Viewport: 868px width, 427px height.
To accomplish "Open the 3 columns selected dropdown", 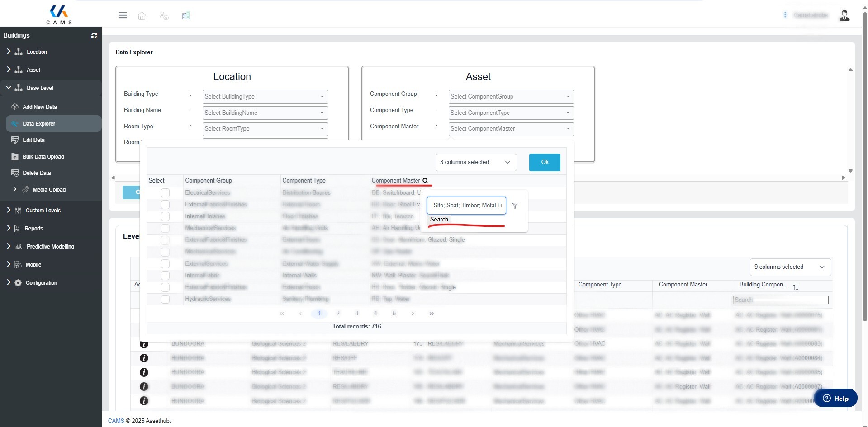I will click(x=475, y=162).
